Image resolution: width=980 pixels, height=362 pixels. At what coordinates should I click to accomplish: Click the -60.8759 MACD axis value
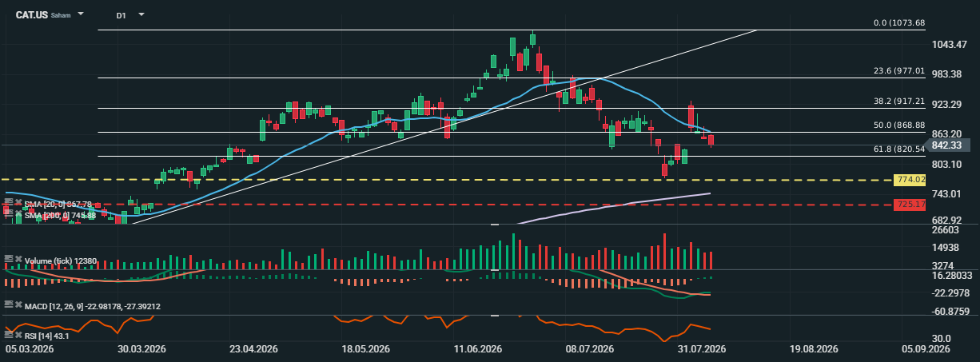click(x=951, y=311)
